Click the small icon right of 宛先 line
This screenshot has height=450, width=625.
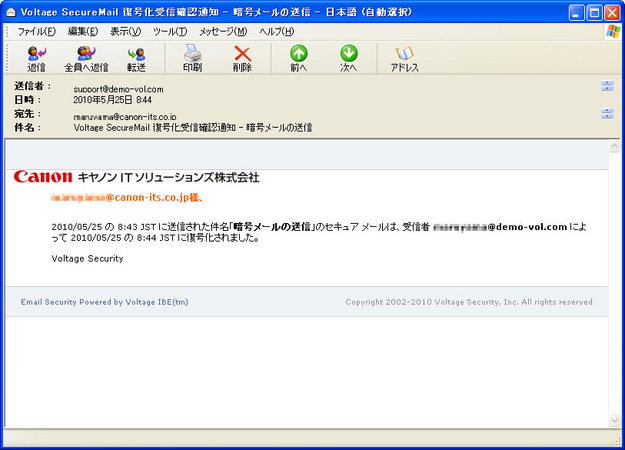(x=606, y=114)
